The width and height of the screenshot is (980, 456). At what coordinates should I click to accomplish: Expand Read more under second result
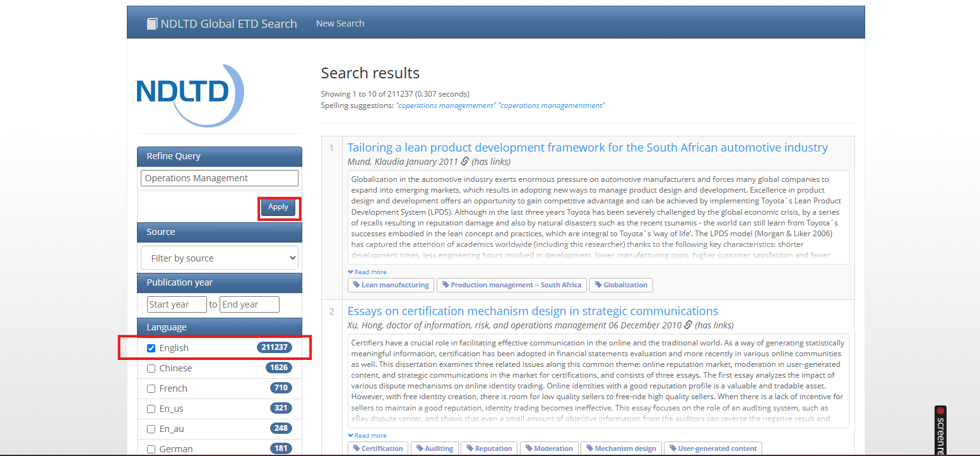pos(367,436)
